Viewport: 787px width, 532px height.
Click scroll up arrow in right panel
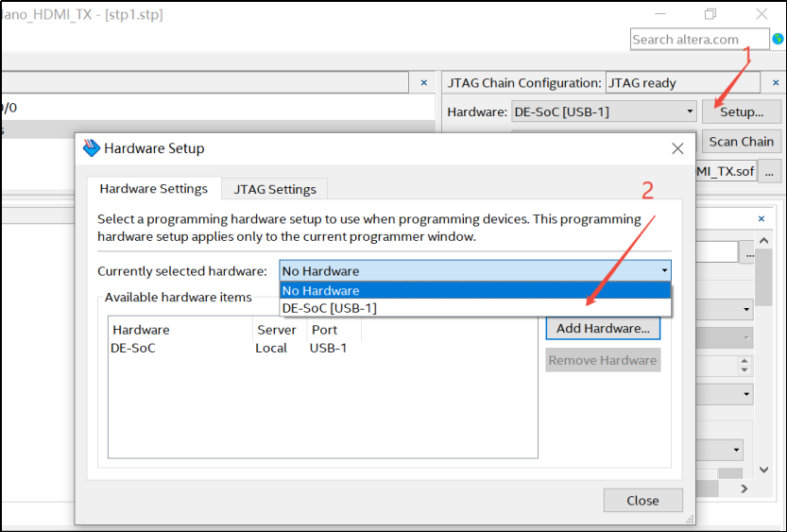(x=764, y=240)
